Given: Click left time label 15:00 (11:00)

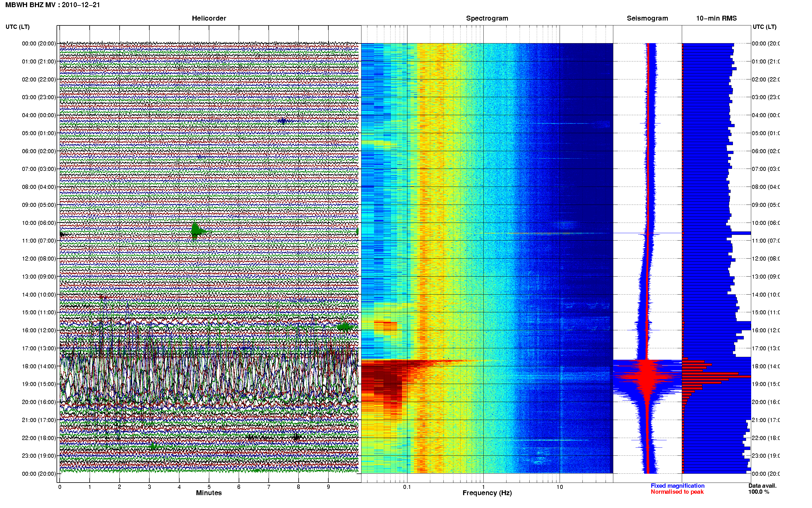Looking at the screenshot, I should [x=39, y=312].
